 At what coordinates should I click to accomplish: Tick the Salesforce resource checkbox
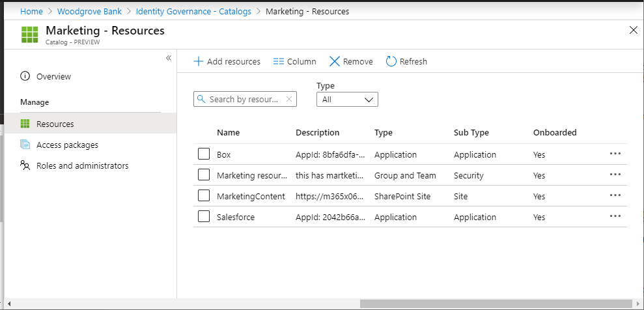pyautogui.click(x=204, y=217)
